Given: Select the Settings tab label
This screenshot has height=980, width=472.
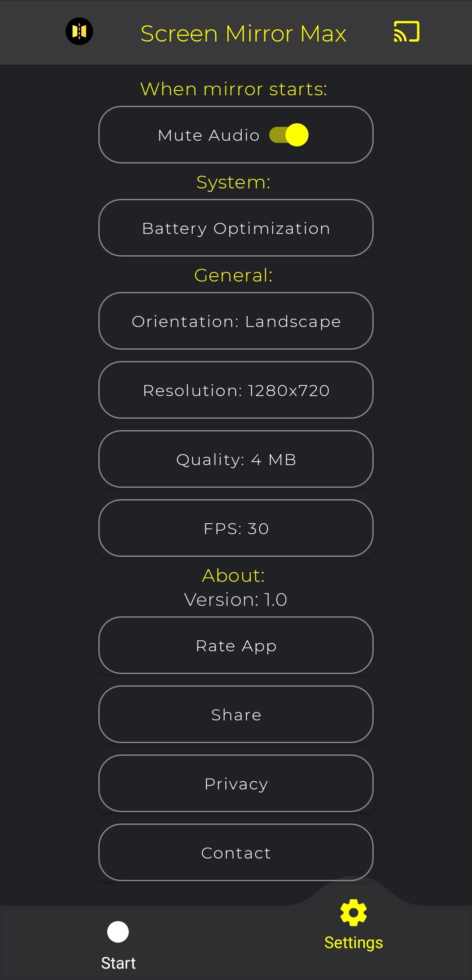Looking at the screenshot, I should coord(353,943).
